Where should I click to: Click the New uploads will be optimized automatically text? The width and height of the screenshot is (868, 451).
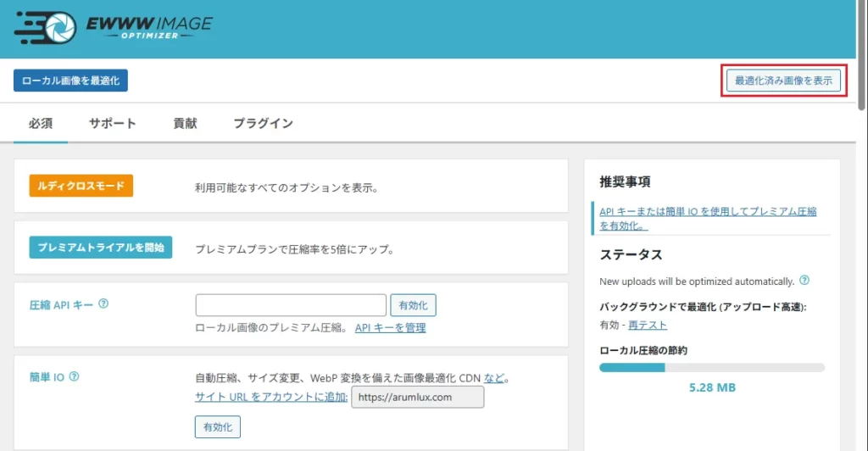click(697, 281)
